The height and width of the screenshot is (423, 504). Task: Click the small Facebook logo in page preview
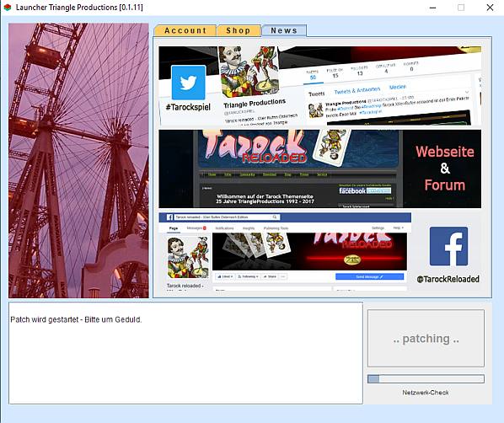coord(169,217)
